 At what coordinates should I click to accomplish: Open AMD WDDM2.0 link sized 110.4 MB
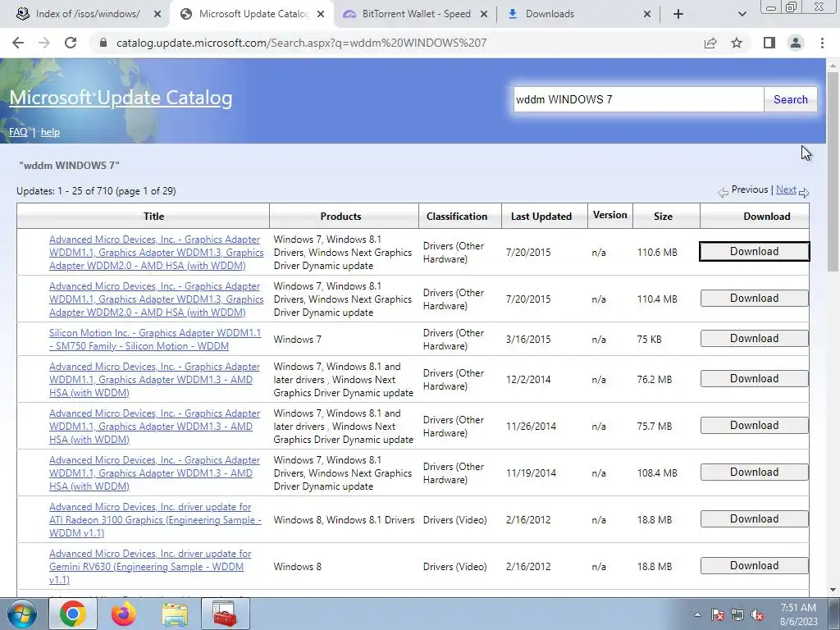[157, 299]
